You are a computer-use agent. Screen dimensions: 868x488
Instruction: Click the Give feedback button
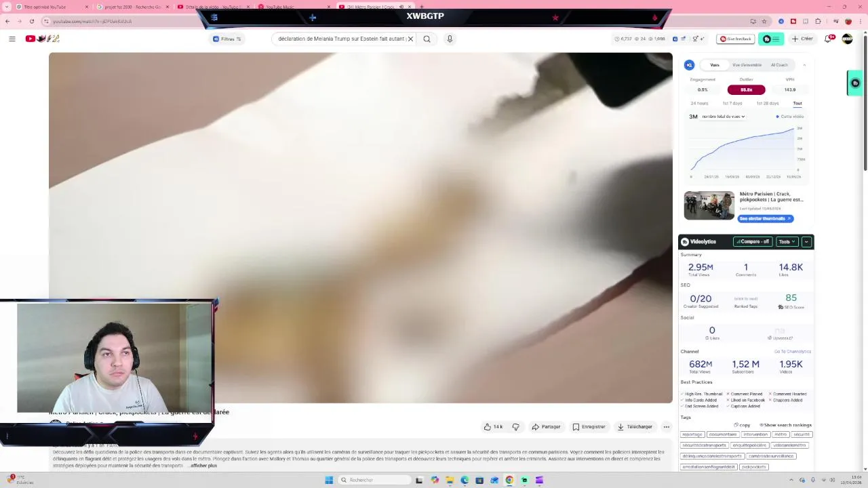(x=736, y=39)
